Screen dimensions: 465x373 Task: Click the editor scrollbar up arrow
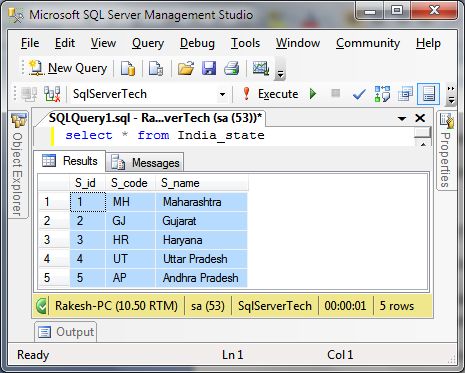tap(423, 144)
